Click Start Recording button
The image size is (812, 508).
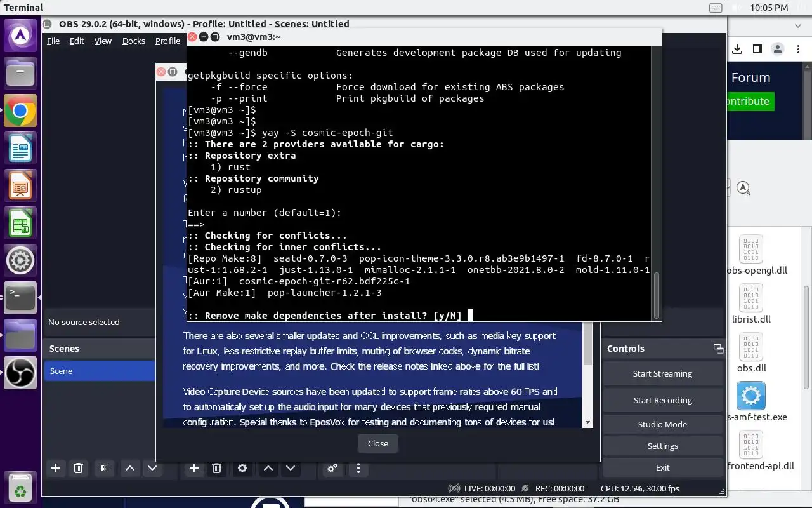(662, 400)
